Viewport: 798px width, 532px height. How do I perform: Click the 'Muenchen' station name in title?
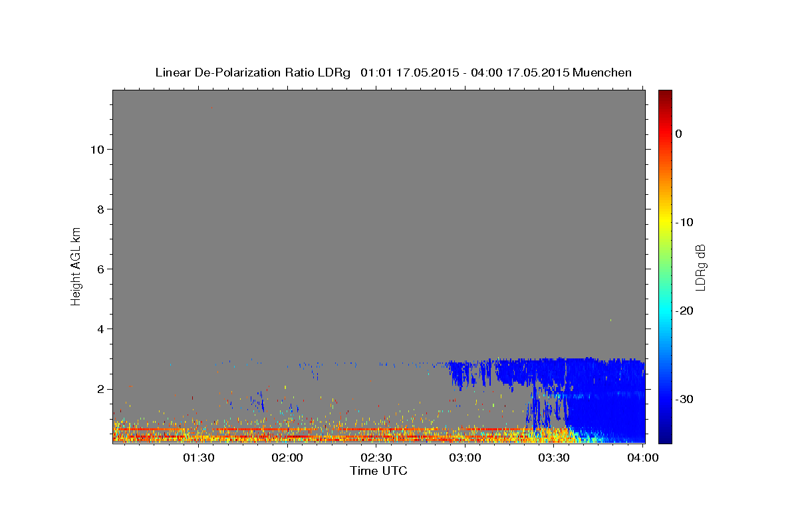pos(602,72)
